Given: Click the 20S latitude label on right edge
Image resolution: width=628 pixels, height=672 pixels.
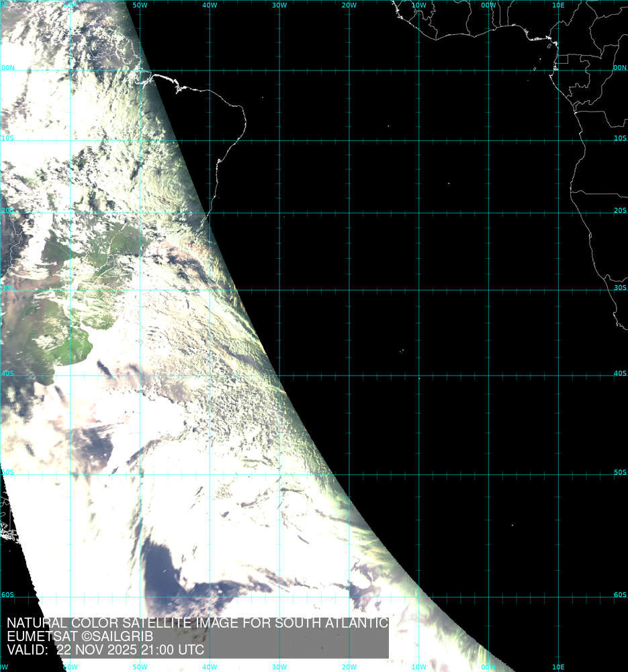Looking at the screenshot, I should 620,210.
